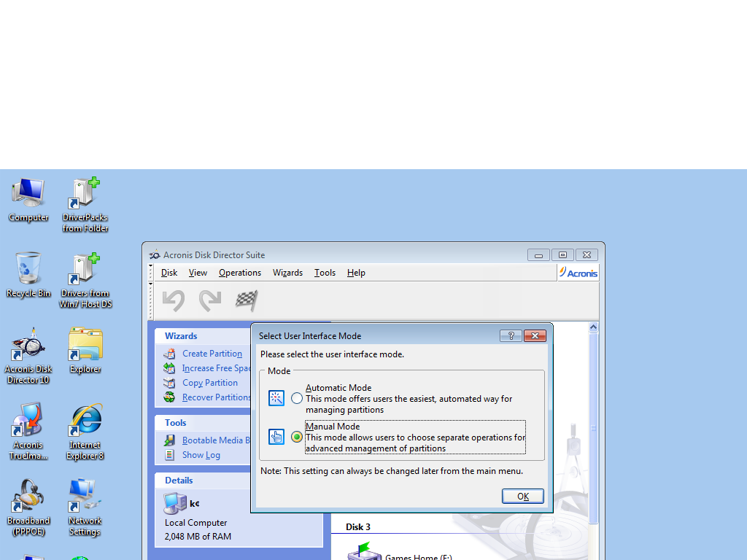The height and width of the screenshot is (560, 747).
Task: Maximize the Acronis Disk Director Suite window
Action: [562, 255]
